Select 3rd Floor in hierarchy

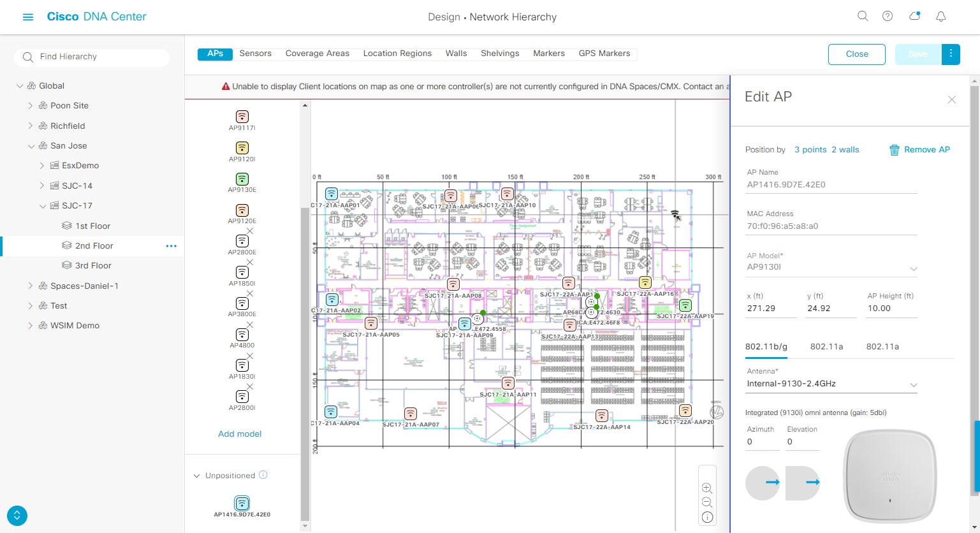tap(93, 266)
